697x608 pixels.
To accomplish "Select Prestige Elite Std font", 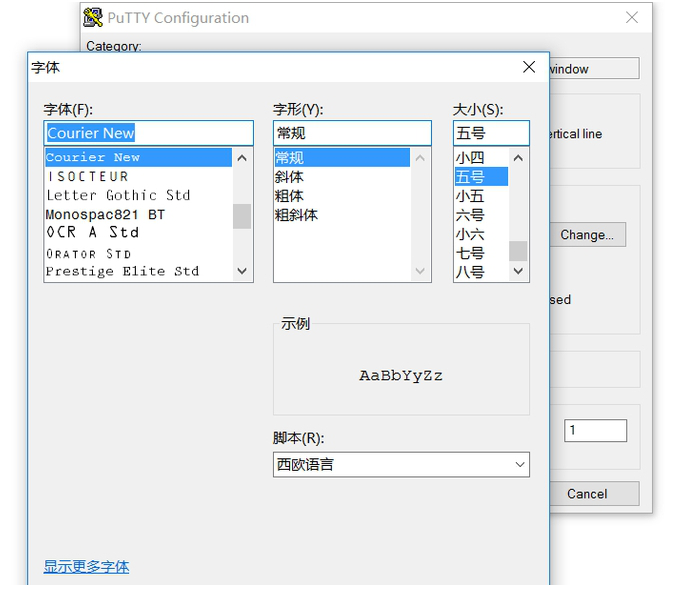I will [138, 271].
